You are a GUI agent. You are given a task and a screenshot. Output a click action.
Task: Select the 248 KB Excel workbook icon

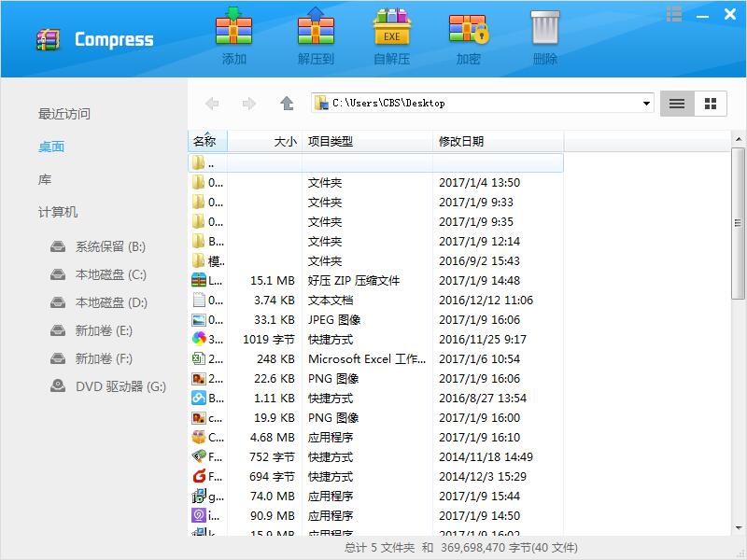tap(199, 358)
